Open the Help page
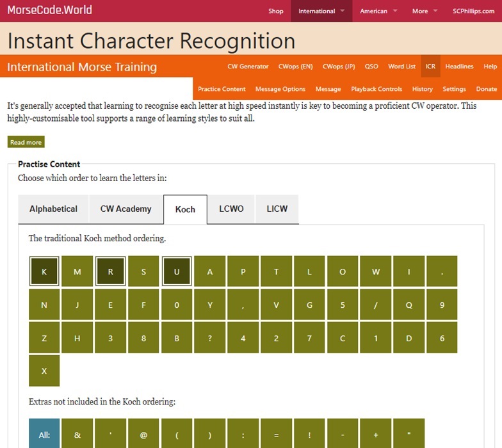The height and width of the screenshot is (448, 502). pos(490,67)
